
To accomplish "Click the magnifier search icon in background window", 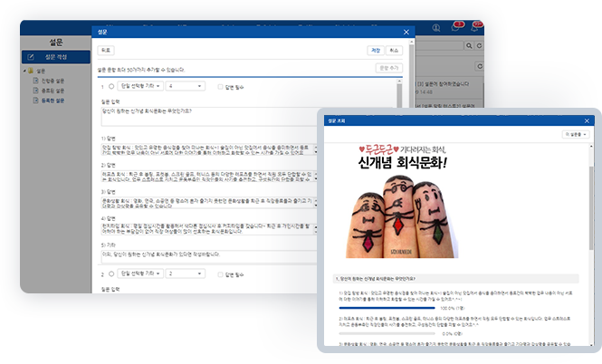I will pos(469,45).
